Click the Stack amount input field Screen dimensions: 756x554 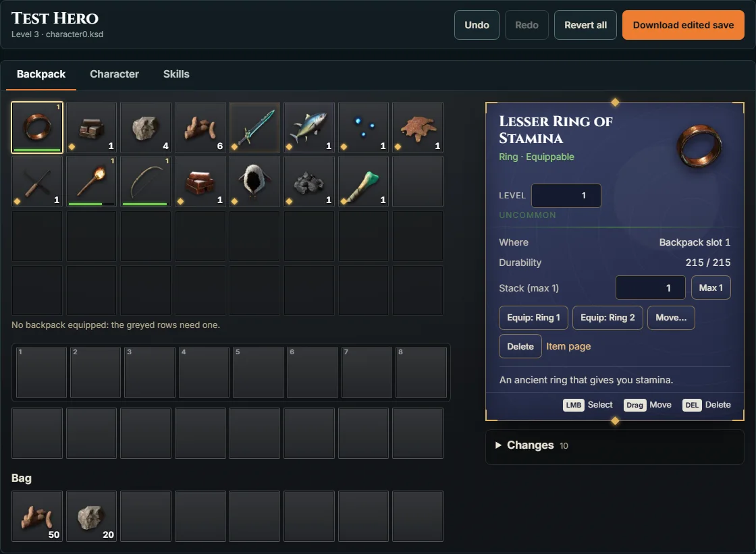tap(651, 288)
